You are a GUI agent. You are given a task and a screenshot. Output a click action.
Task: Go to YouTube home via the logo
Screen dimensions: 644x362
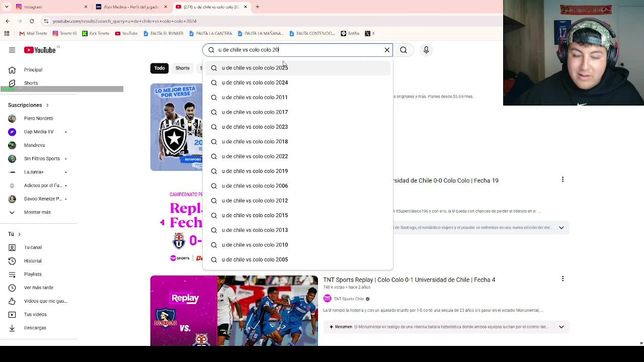[x=40, y=50]
